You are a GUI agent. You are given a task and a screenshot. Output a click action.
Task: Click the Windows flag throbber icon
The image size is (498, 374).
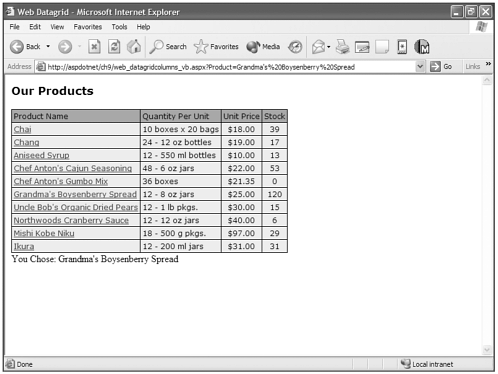tap(482, 27)
